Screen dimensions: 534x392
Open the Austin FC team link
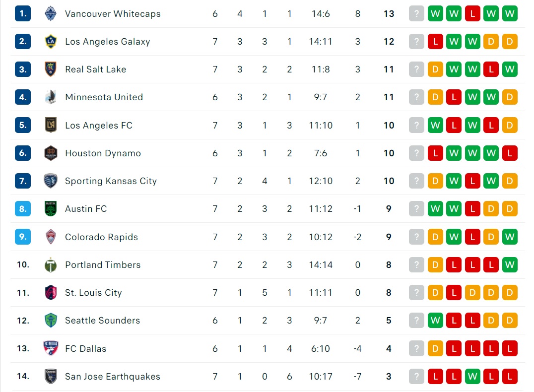point(86,209)
